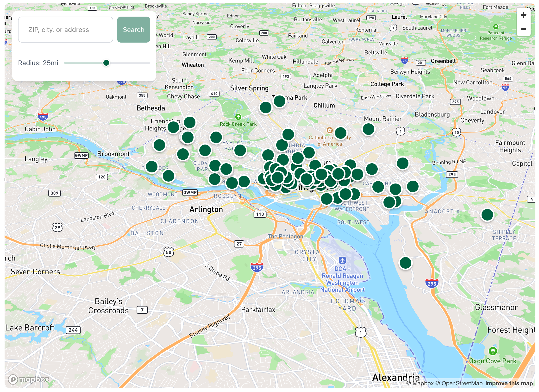The width and height of the screenshot is (539, 392).
Task: Open the Mapbox copyright attribution link
Action: (x=420, y=383)
